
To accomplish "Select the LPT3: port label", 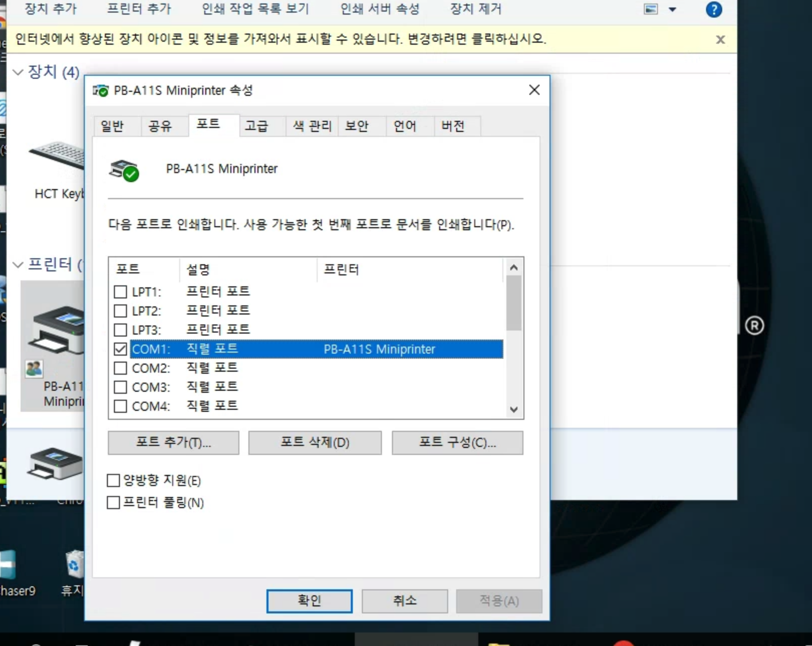I will tap(147, 330).
